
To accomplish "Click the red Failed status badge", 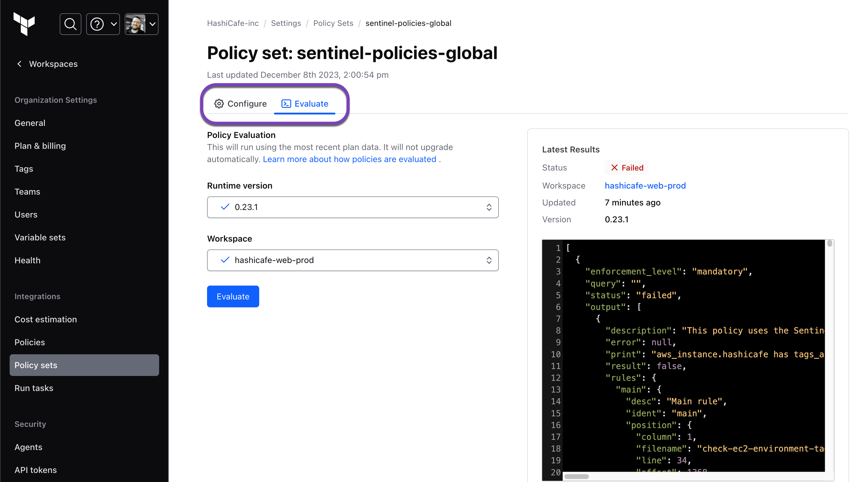I will point(627,168).
